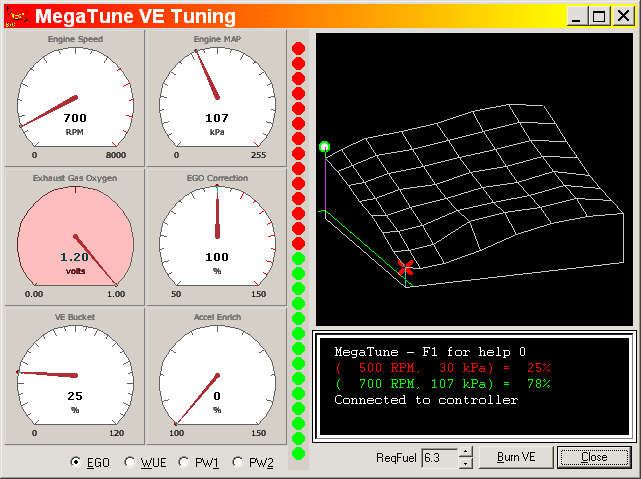
Task: Select the WUE radio button
Action: (x=129, y=462)
